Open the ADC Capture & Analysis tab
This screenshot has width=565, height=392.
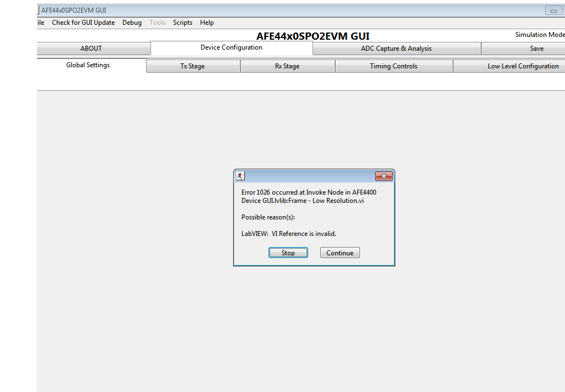[x=396, y=49]
